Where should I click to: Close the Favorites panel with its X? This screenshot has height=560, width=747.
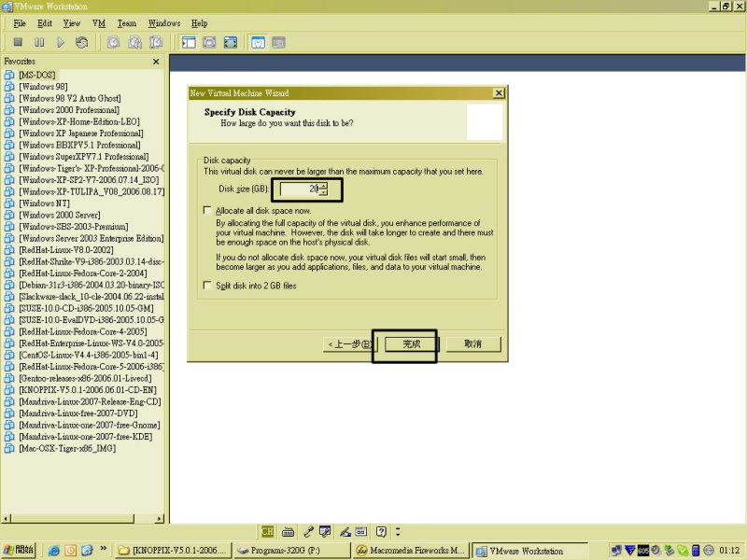(x=156, y=62)
